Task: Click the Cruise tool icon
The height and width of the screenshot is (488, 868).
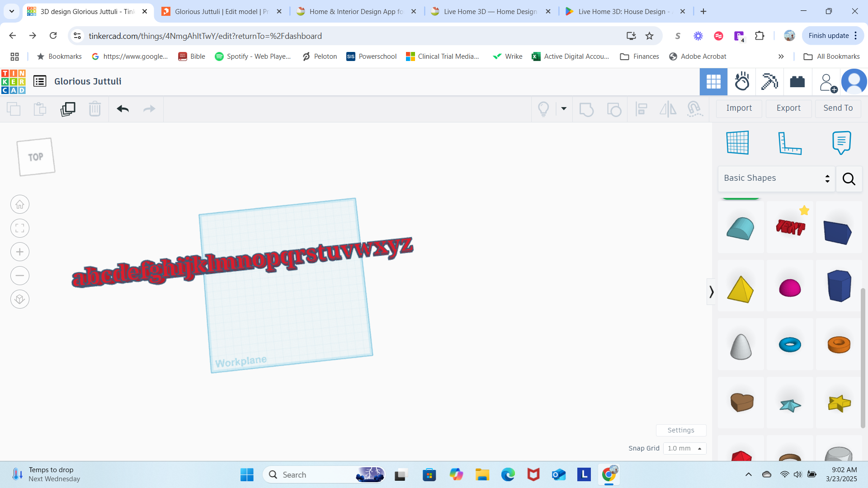Action: click(695, 109)
